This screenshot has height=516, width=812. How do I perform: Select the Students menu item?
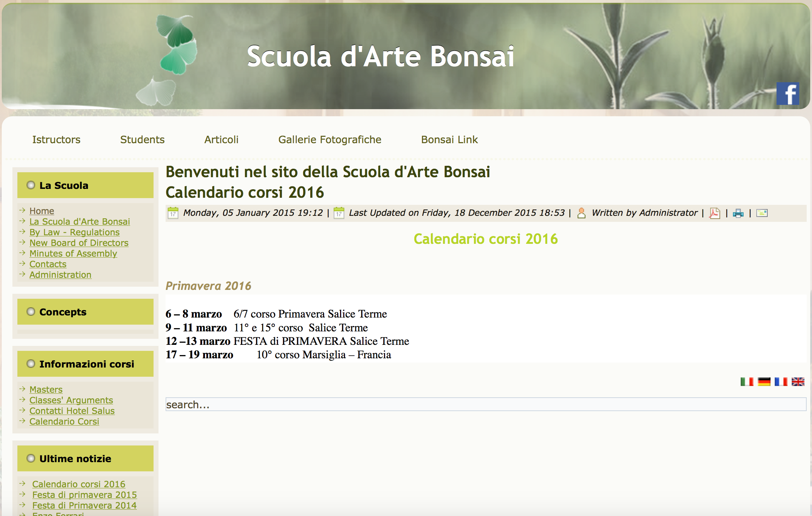pos(142,140)
